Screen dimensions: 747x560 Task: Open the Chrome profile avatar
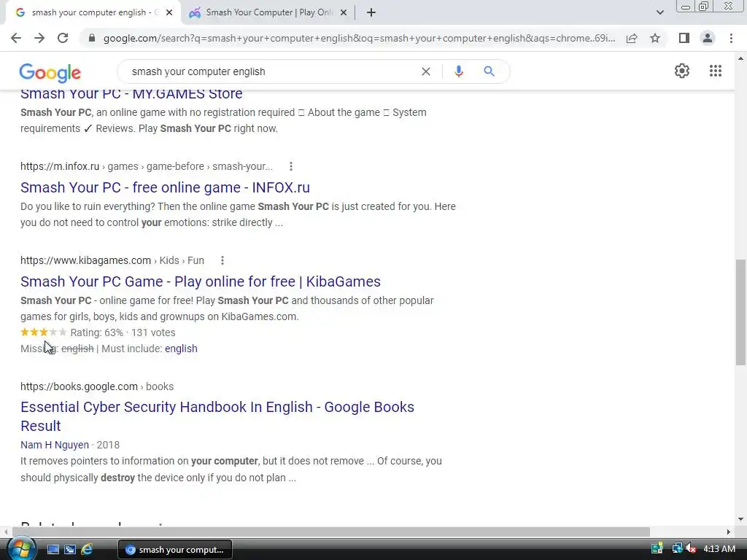(708, 38)
